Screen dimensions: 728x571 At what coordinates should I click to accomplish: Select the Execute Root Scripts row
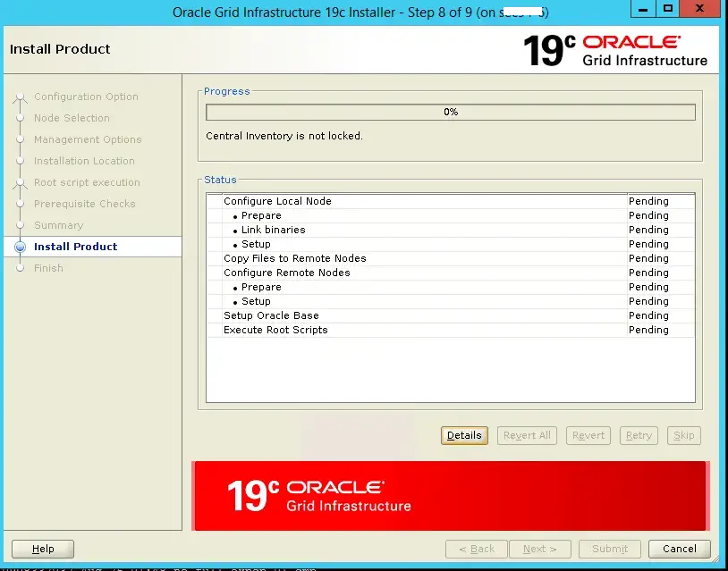(275, 330)
